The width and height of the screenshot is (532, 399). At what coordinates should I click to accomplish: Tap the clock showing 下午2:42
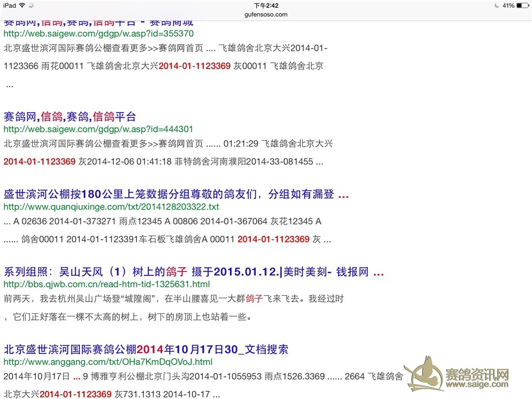coord(266,5)
